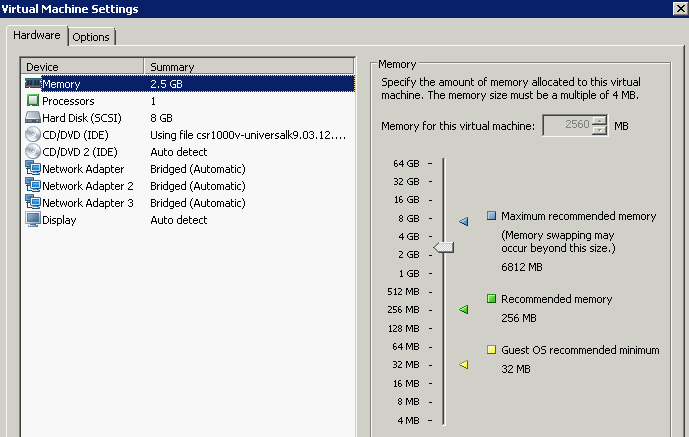Image resolution: width=689 pixels, height=437 pixels.
Task: Select the Network Adapter 3 row label
Action: [x=88, y=203]
